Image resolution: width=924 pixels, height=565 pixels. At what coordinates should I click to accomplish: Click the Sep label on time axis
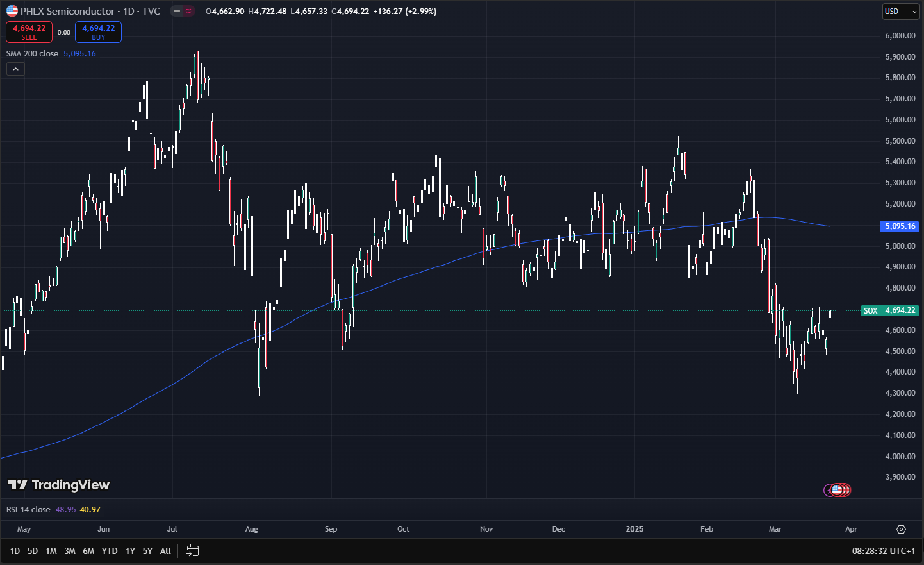[331, 529]
